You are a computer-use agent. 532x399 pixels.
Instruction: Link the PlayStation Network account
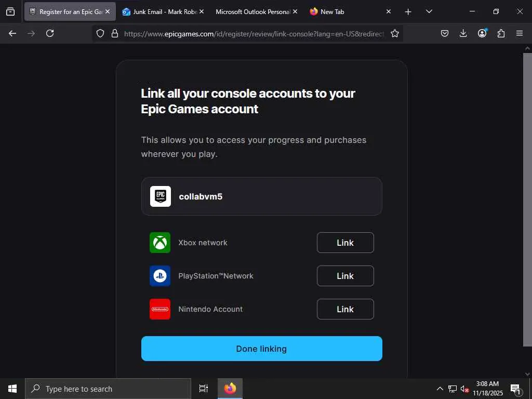click(345, 276)
